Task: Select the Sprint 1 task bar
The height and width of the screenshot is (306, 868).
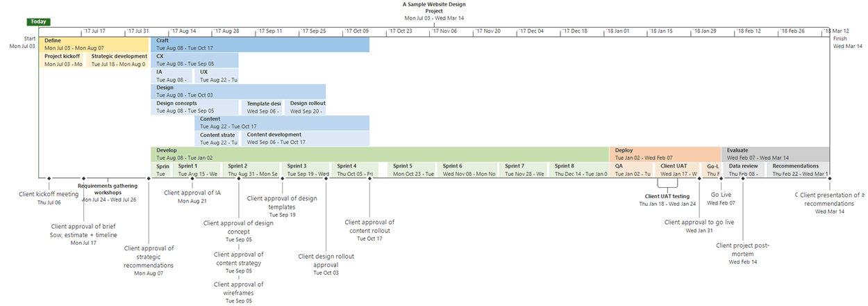Action: 196,170
